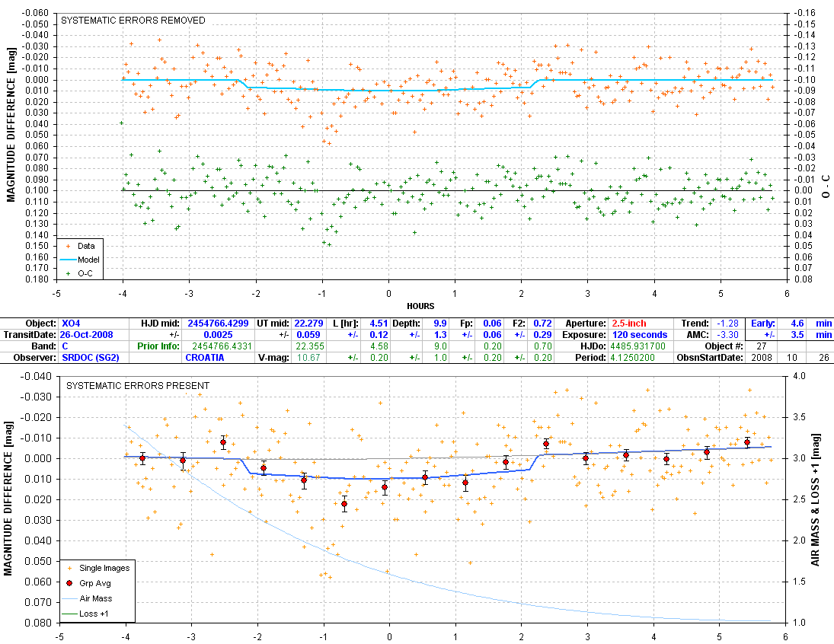Click the 'Loss +1' legend entry
Viewport: 834px width, 644px height.
click(x=94, y=614)
